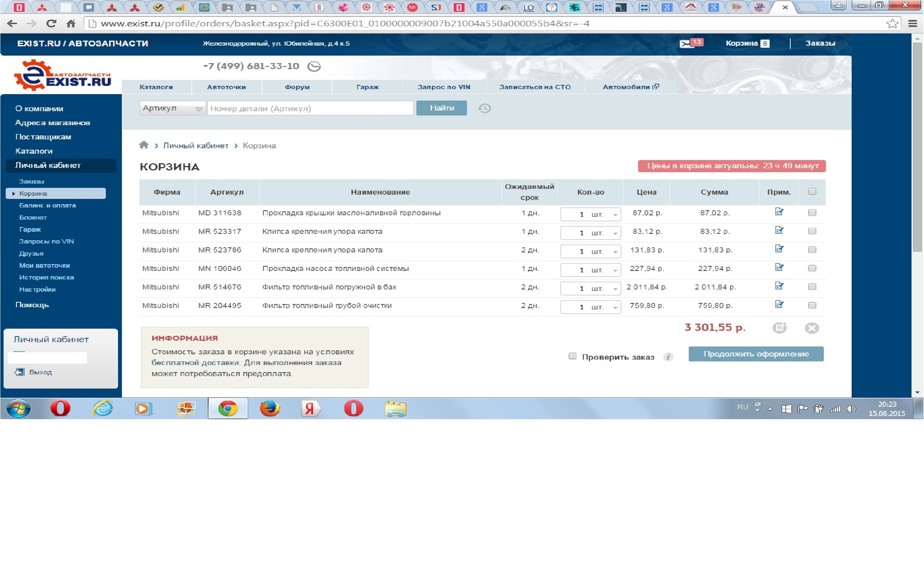
Task: Click the Продолжить оформление button
Action: tap(755, 354)
